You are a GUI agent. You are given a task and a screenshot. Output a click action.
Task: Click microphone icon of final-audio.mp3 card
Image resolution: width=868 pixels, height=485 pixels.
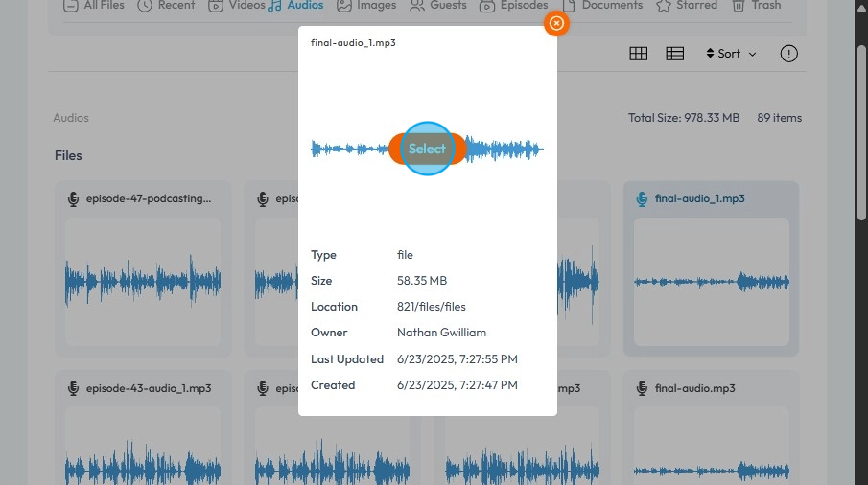[642, 389]
